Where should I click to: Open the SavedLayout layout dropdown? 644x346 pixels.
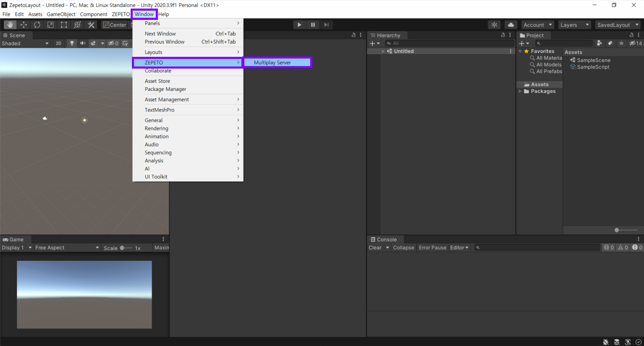pos(618,25)
